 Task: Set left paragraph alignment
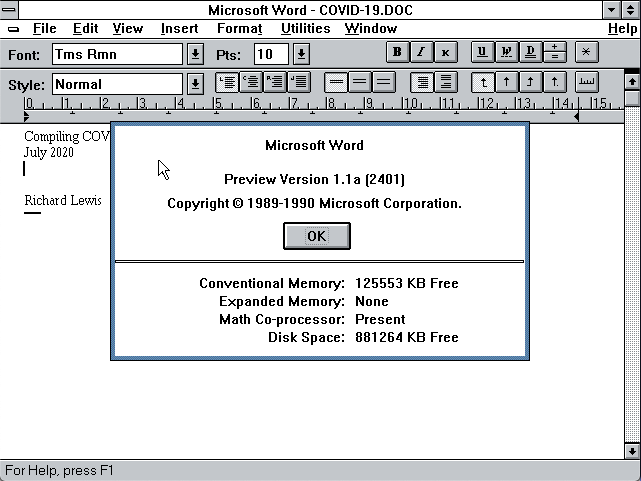(227, 83)
